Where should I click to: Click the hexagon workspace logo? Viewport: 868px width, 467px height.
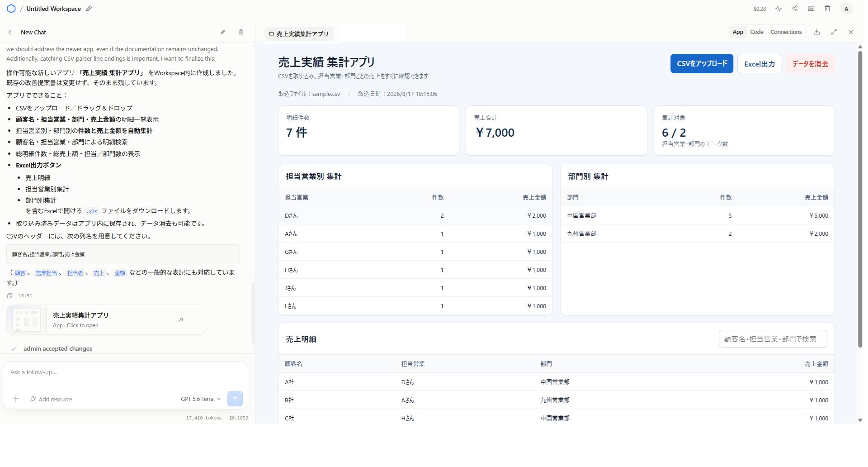[x=11, y=9]
